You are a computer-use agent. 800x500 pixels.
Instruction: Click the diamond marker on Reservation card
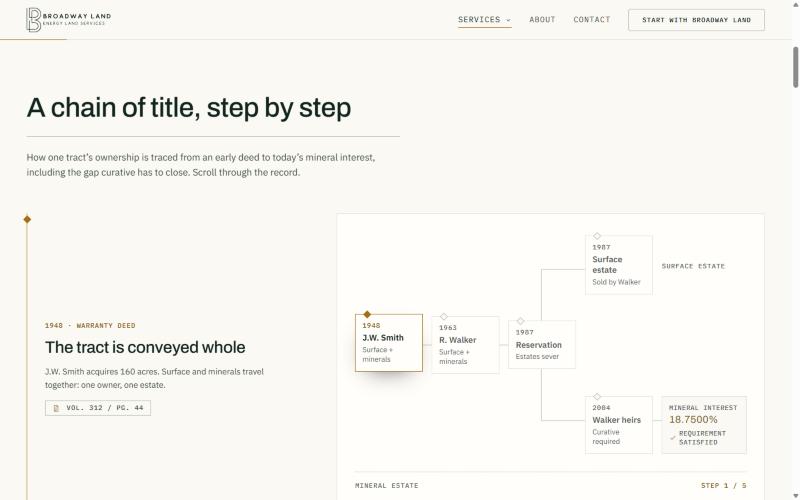point(520,321)
